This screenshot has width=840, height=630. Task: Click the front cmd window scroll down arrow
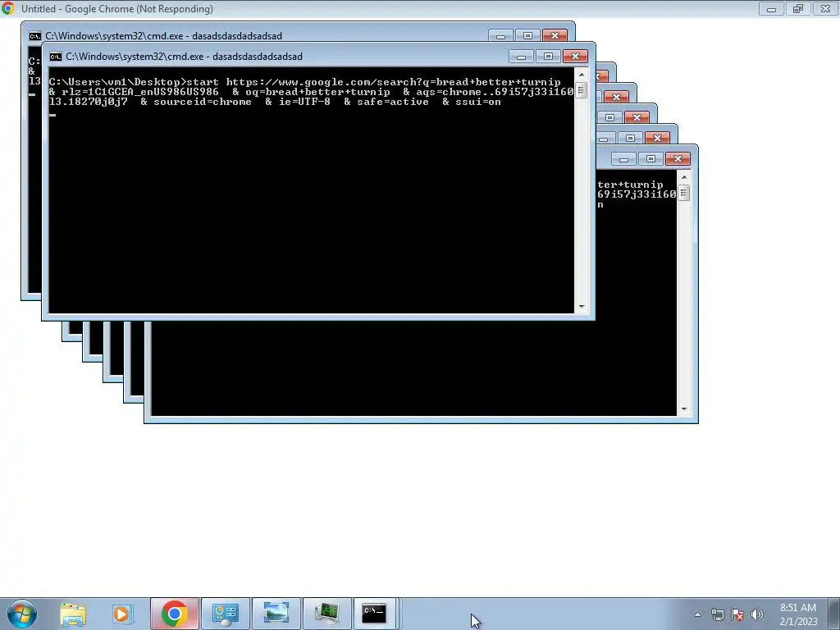point(582,307)
